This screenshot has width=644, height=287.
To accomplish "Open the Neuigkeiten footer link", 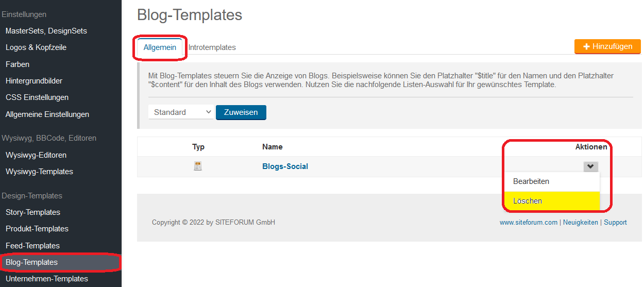I will point(580,223).
